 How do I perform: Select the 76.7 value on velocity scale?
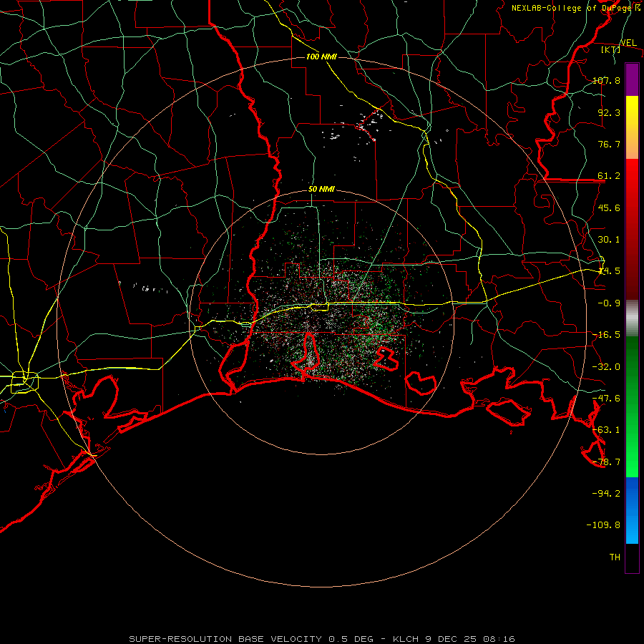pos(609,144)
